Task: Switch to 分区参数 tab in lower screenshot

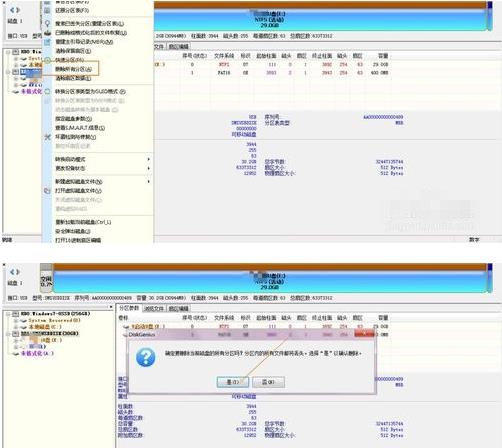Action: pyautogui.click(x=129, y=308)
